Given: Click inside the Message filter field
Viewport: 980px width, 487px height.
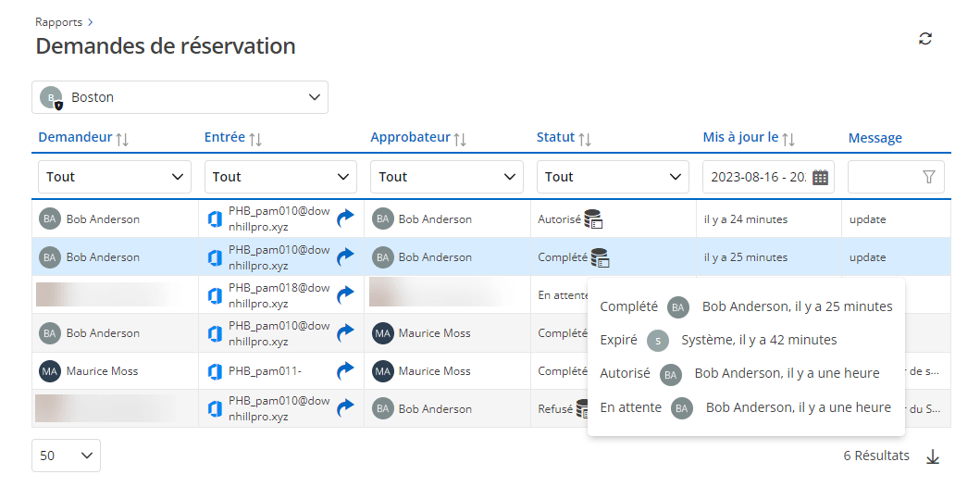Looking at the screenshot, I should point(882,177).
